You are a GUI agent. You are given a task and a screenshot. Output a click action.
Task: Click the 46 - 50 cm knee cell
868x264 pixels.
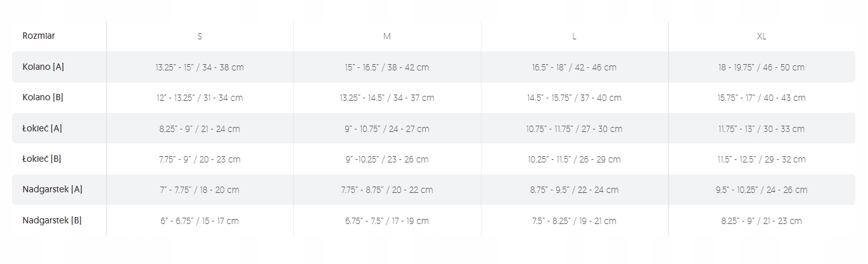coord(762,67)
